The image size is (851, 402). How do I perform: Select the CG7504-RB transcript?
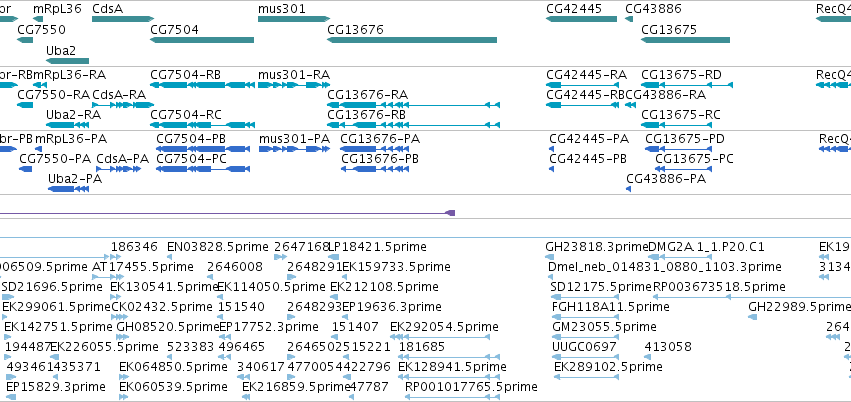[x=202, y=85]
